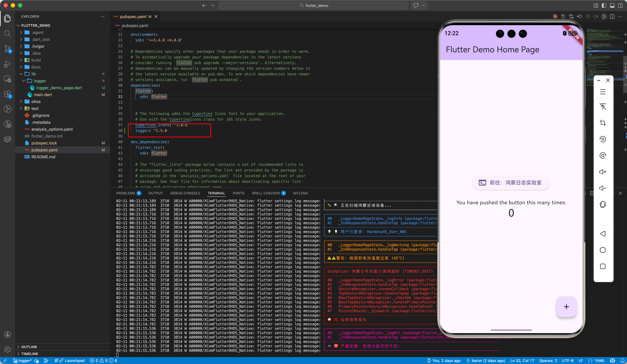Toggle the primary side bar layout icon
Viewport: 627px width, 364px height.
point(604,5)
